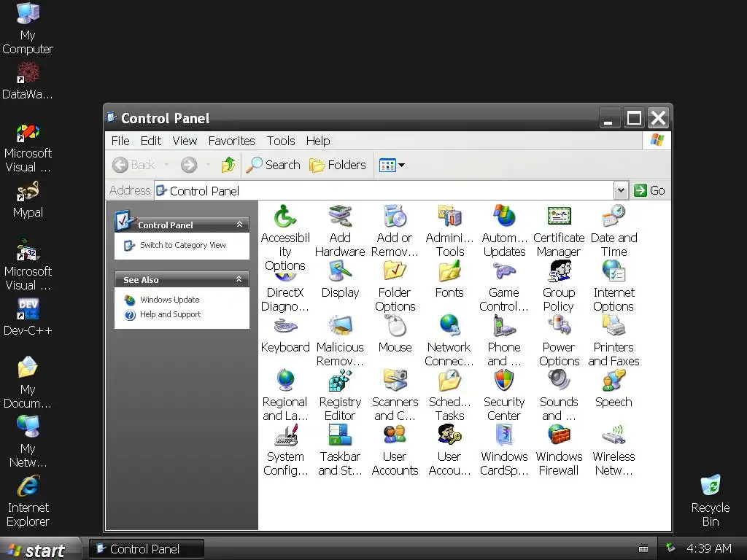Select Add or Remove Programs icon

tap(395, 217)
